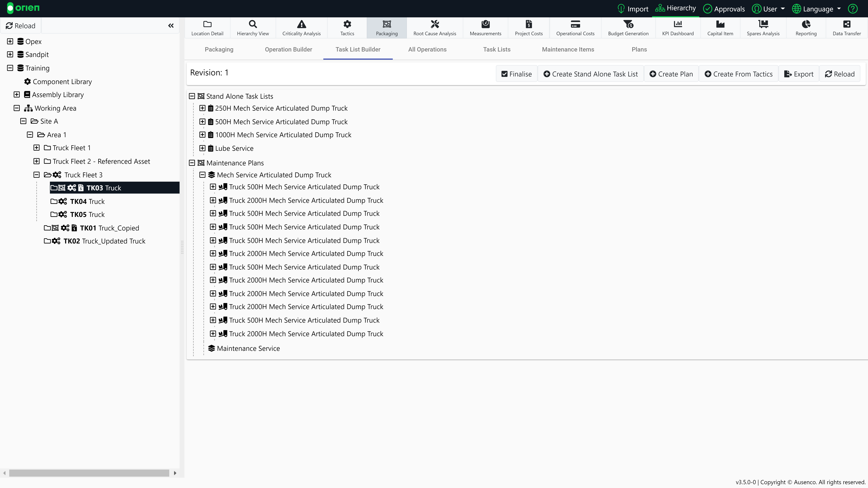Open the Spares Analysis icon
Image resolution: width=868 pixels, height=488 pixels.
click(x=763, y=24)
